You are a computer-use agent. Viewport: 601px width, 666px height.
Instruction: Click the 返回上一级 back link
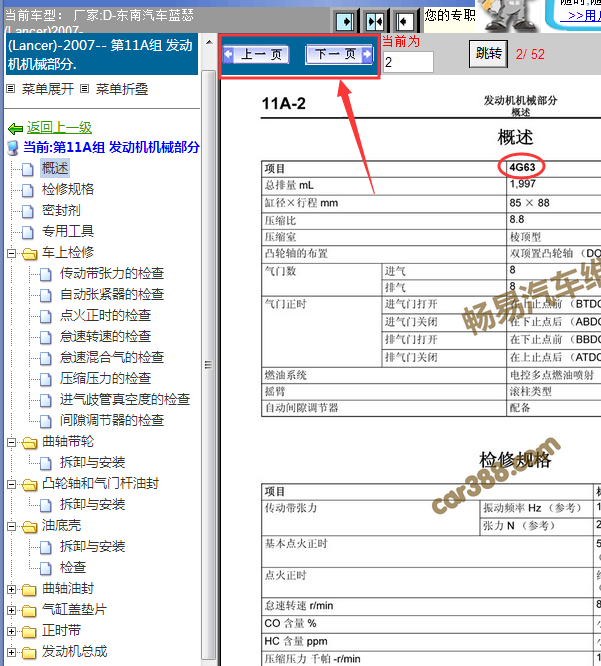59,127
